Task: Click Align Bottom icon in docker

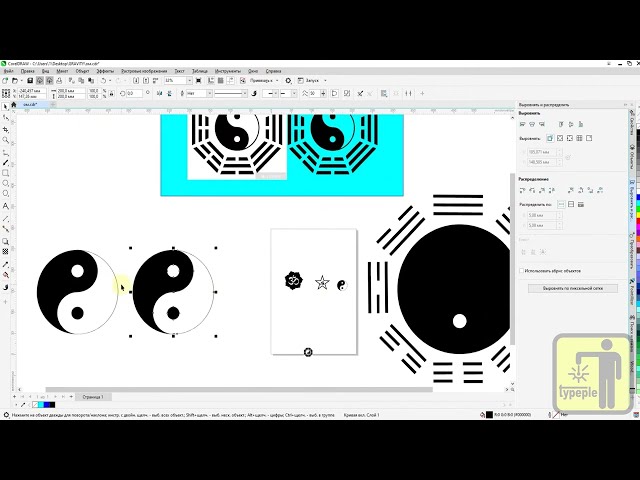Action: (x=581, y=124)
